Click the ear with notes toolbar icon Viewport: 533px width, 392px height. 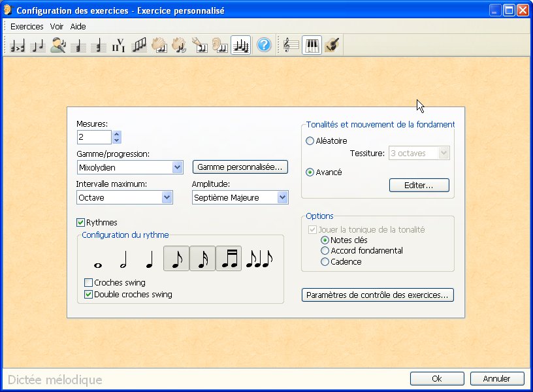click(220, 46)
